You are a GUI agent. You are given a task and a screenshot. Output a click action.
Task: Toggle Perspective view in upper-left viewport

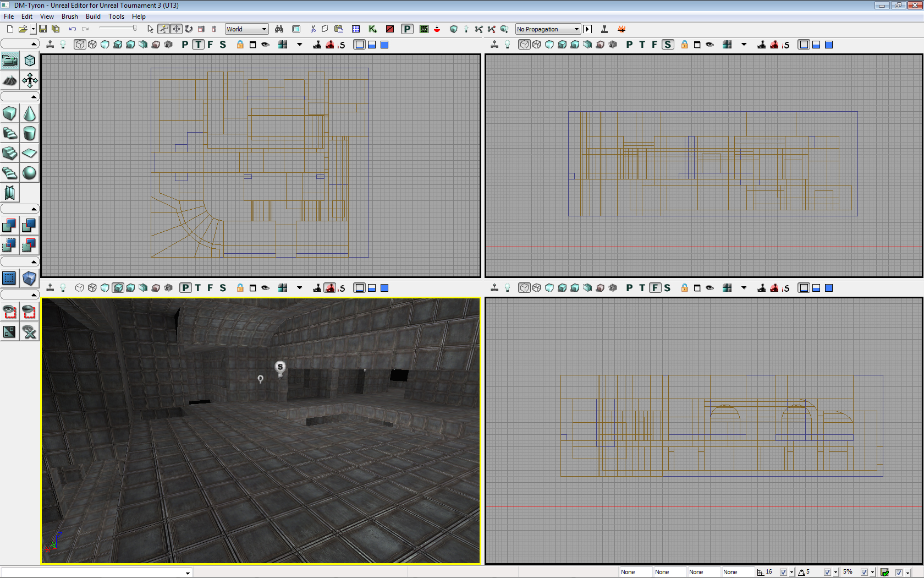[x=185, y=45]
